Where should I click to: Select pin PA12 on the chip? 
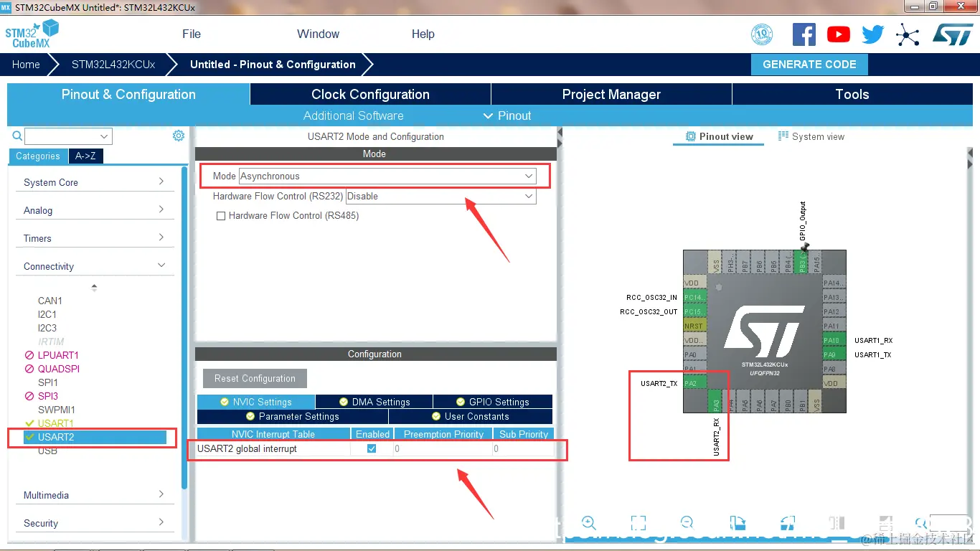[x=834, y=311]
